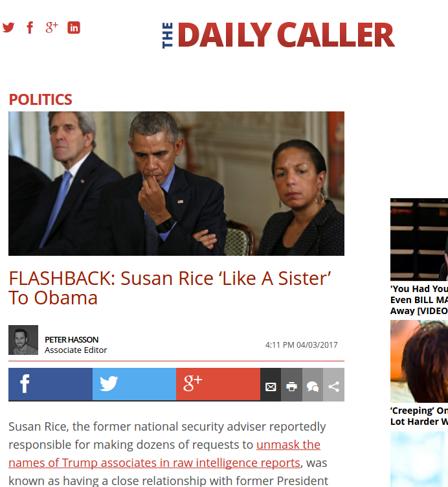Print the article with printer icon
The height and width of the screenshot is (487, 448).
coord(291,385)
